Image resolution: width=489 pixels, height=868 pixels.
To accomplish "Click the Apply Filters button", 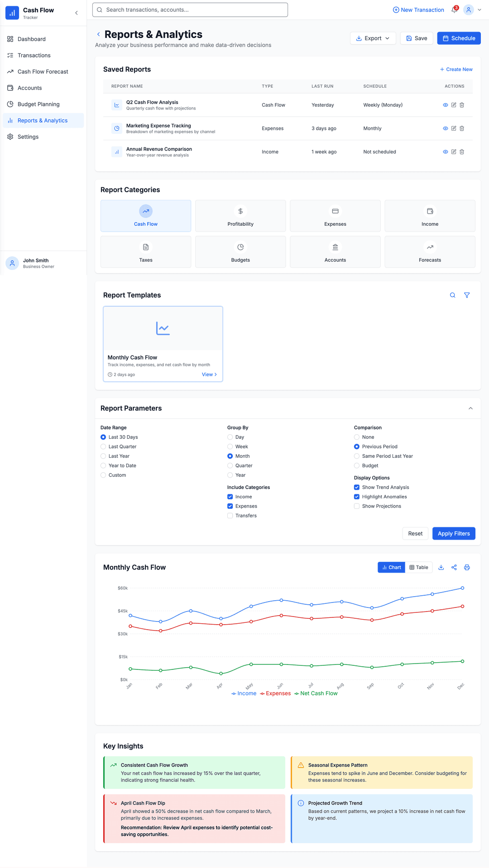I will pos(453,534).
